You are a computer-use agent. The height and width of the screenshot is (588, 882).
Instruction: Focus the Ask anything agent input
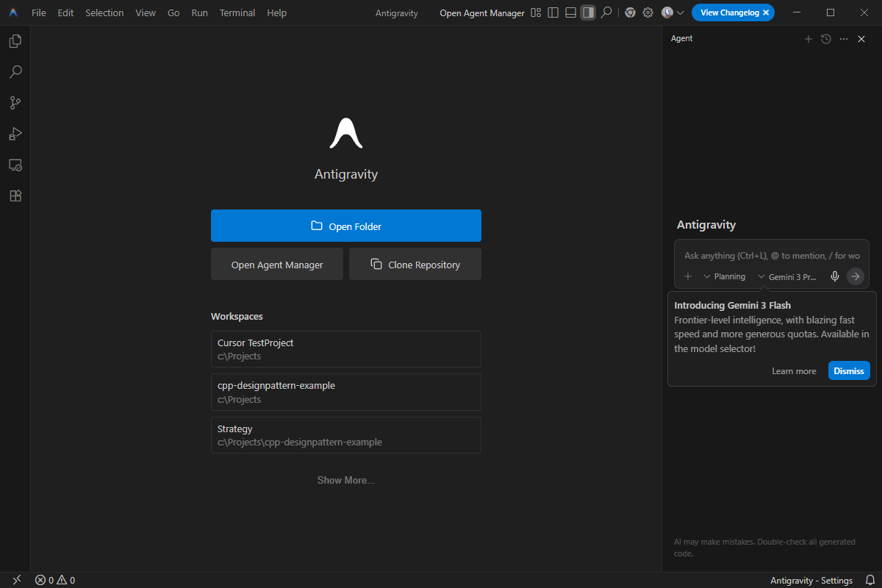point(772,255)
